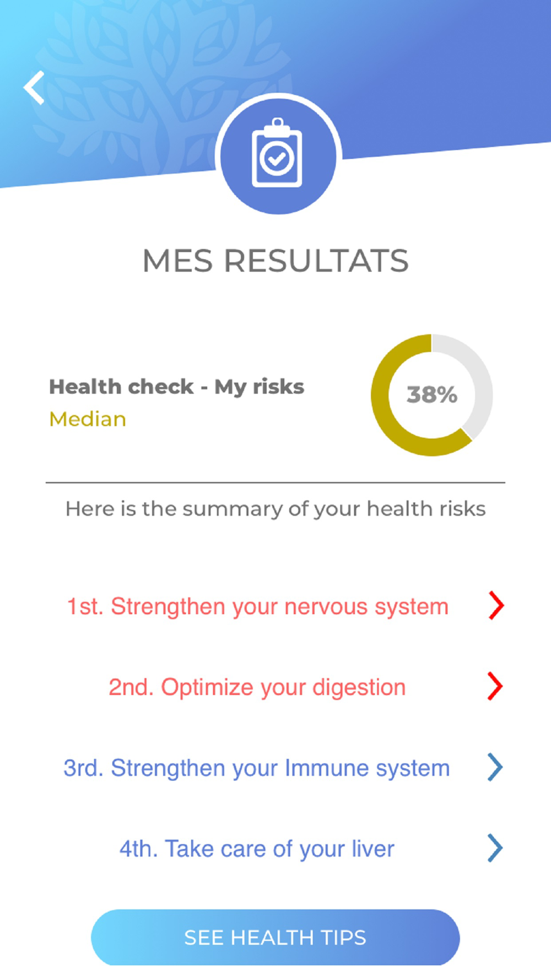Image resolution: width=551 pixels, height=980 pixels.
Task: Select '2nd. Optimize your digestion'
Action: 257,687
